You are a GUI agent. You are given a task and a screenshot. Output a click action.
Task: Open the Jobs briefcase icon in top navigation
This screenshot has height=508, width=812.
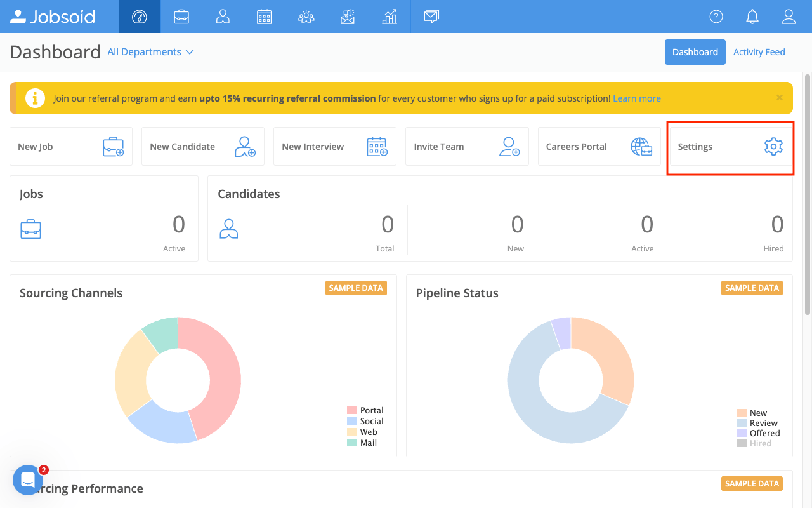tap(181, 17)
